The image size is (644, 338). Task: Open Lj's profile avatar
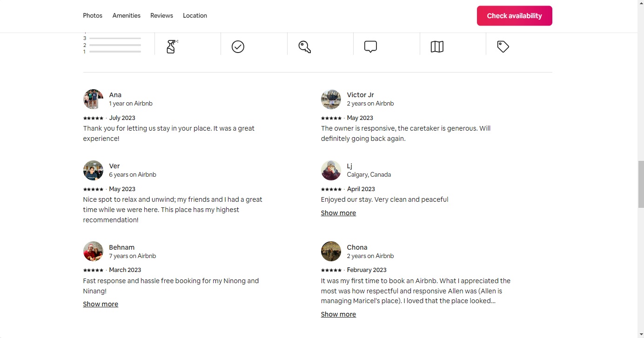(331, 170)
